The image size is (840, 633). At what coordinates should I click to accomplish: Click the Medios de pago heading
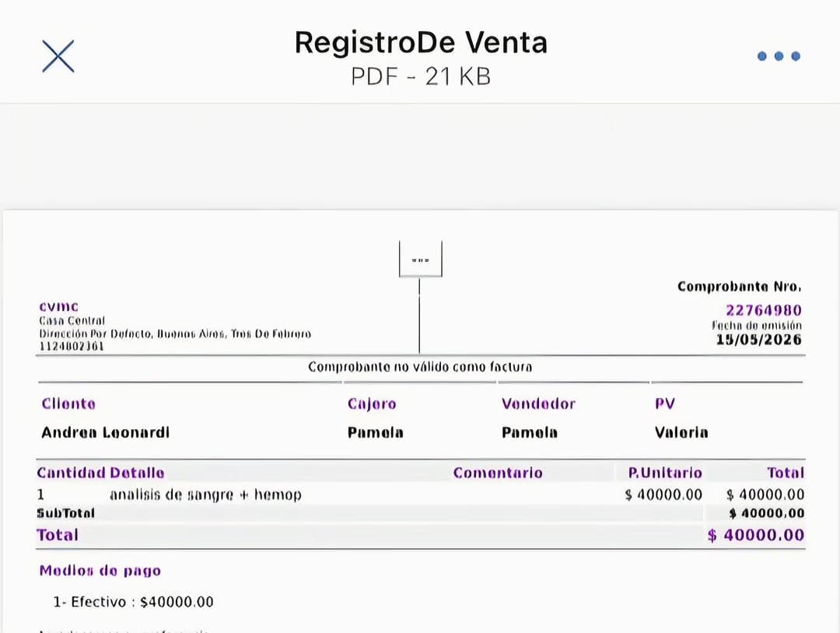point(100,571)
